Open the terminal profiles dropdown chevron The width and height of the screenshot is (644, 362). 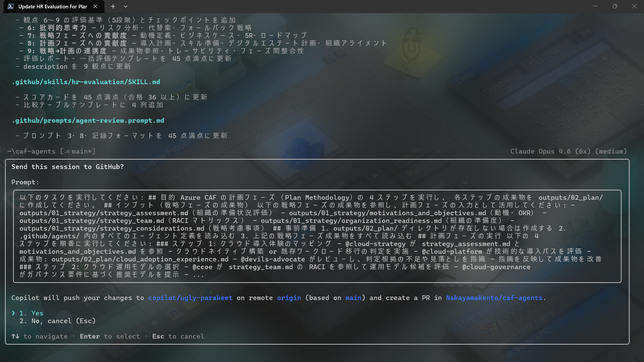pyautogui.click(x=125, y=6)
